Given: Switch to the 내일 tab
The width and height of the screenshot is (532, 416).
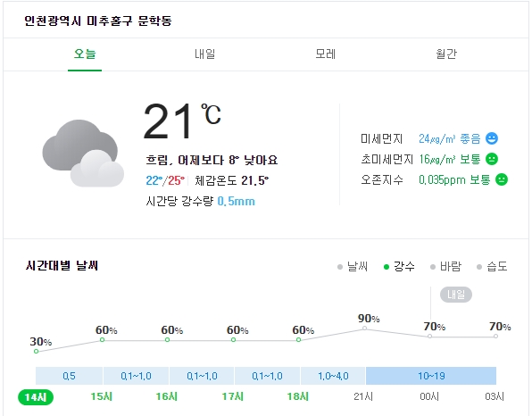Looking at the screenshot, I should [205, 54].
